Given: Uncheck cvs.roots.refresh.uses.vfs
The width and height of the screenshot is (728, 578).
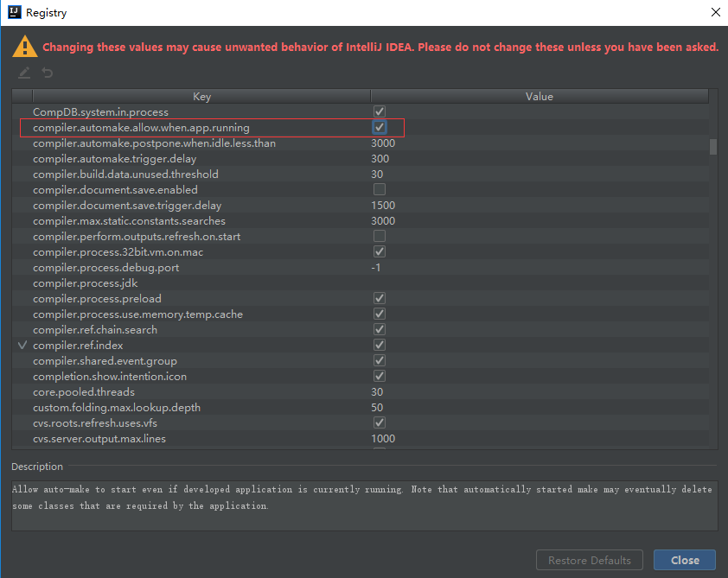Looking at the screenshot, I should [x=379, y=422].
